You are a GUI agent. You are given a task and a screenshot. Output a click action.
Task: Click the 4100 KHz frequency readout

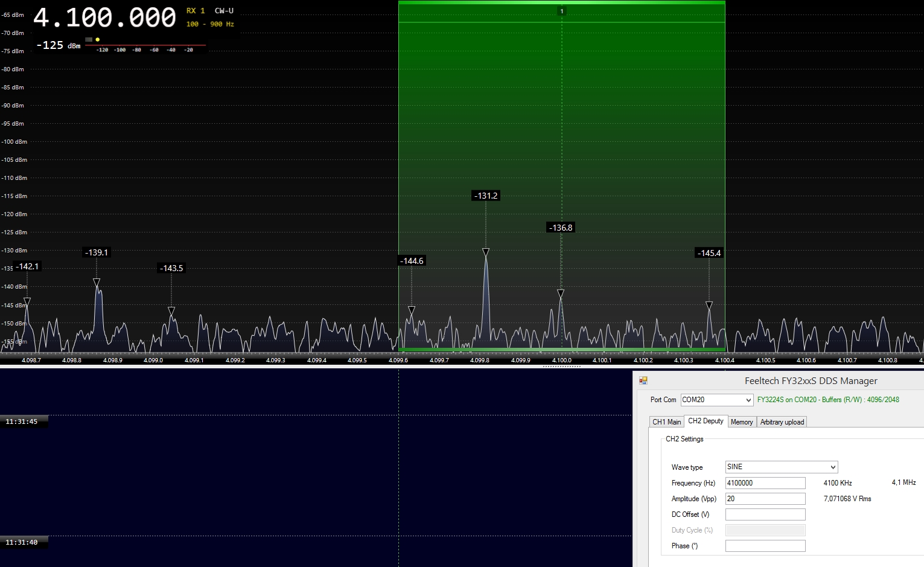[x=838, y=483]
